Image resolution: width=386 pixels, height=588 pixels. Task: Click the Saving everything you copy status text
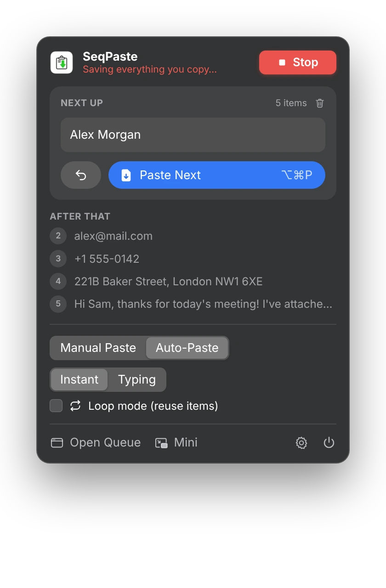(150, 69)
